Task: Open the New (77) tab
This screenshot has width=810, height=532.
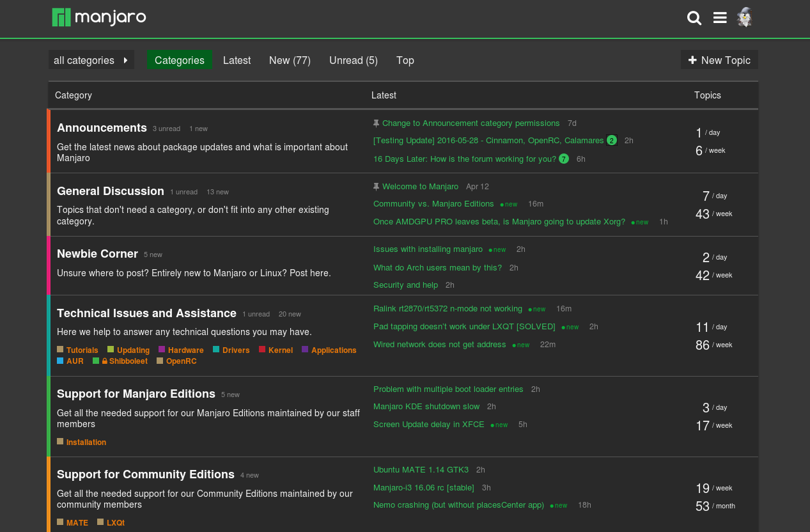Action: tap(290, 60)
